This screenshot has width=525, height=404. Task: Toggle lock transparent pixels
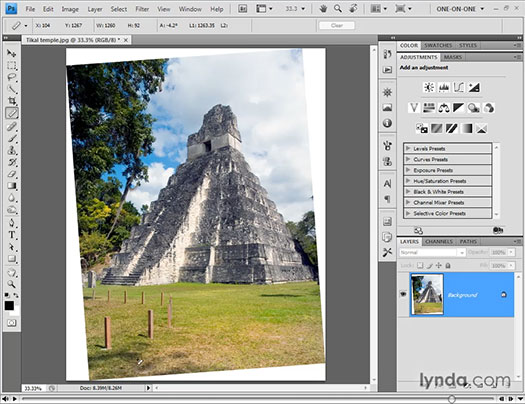pyautogui.click(x=420, y=265)
